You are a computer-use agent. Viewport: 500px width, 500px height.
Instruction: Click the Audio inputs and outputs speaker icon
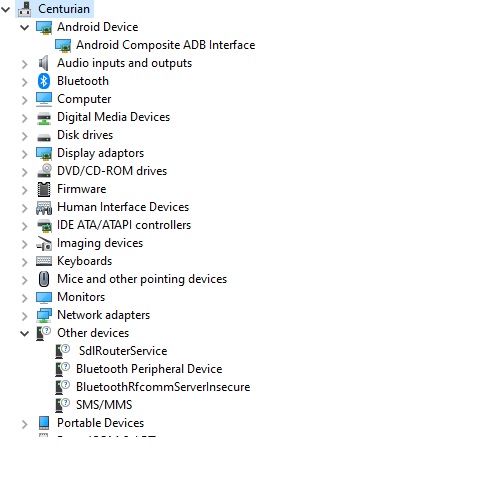[x=44, y=63]
